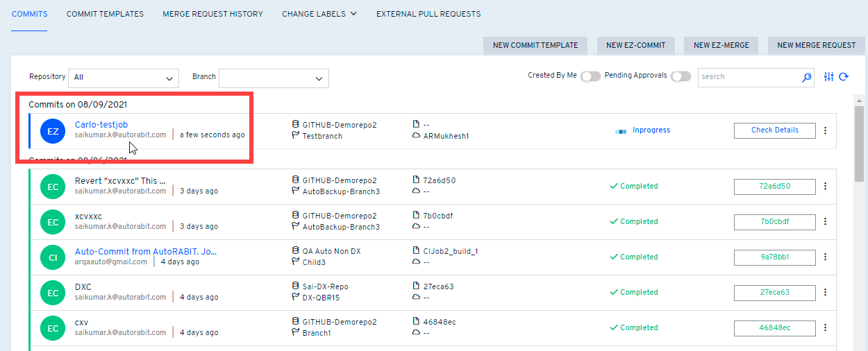Click into the search input field
The width and height of the screenshot is (868, 351).
click(x=749, y=77)
